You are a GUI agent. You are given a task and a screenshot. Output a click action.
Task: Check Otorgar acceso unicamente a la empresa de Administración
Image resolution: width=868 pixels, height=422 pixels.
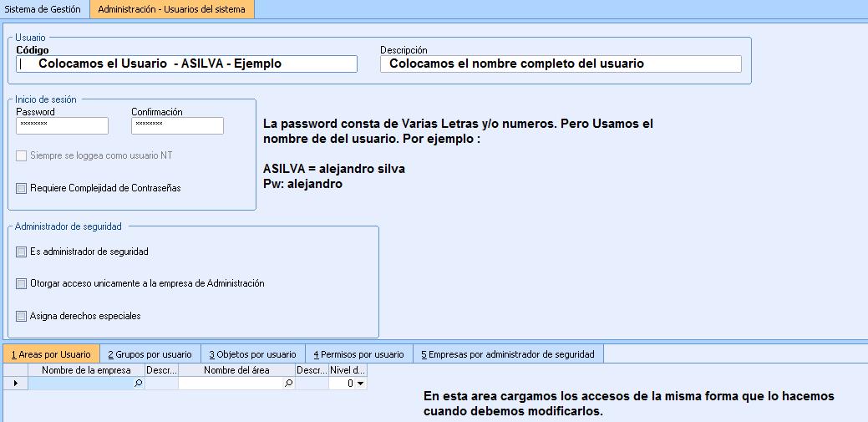(22, 283)
